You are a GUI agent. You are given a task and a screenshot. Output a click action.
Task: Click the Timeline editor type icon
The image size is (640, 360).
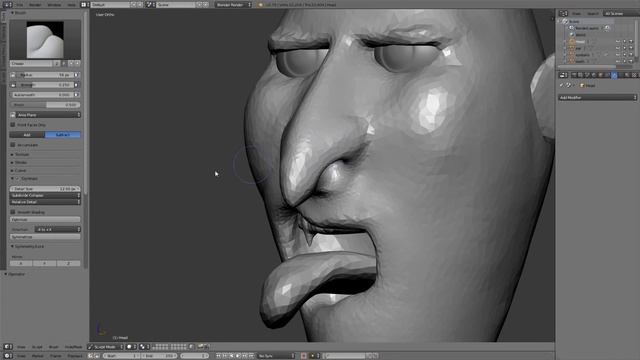coord(8,356)
